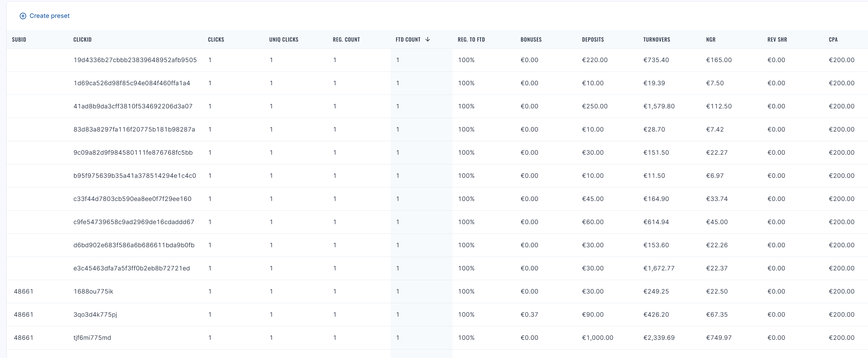
Task: Select click ID 1d69ca526d98f85c94e084f460ffa1a4
Action: 132,83
